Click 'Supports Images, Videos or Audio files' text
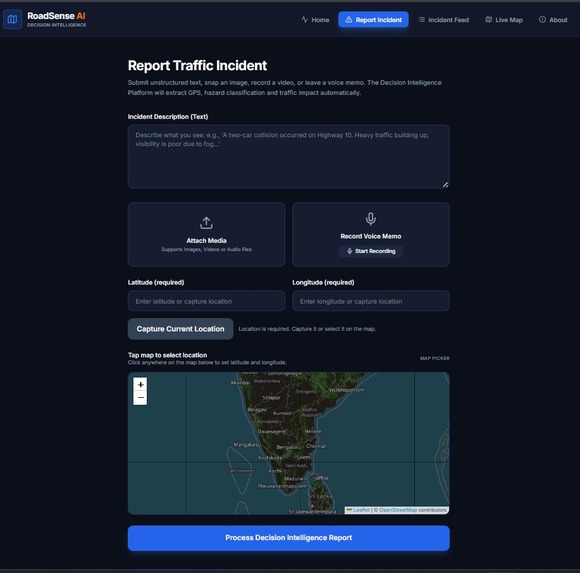The width and height of the screenshot is (580, 573). point(206,249)
